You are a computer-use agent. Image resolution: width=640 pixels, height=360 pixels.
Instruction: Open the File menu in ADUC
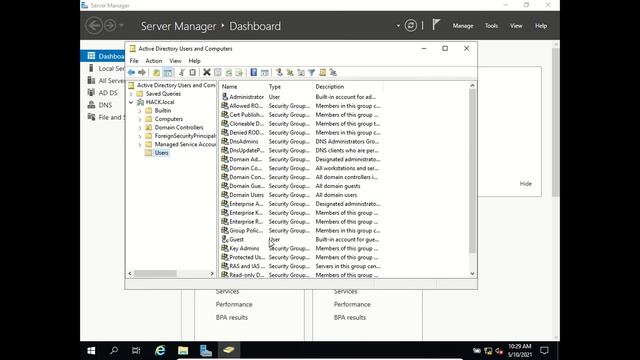coord(134,61)
